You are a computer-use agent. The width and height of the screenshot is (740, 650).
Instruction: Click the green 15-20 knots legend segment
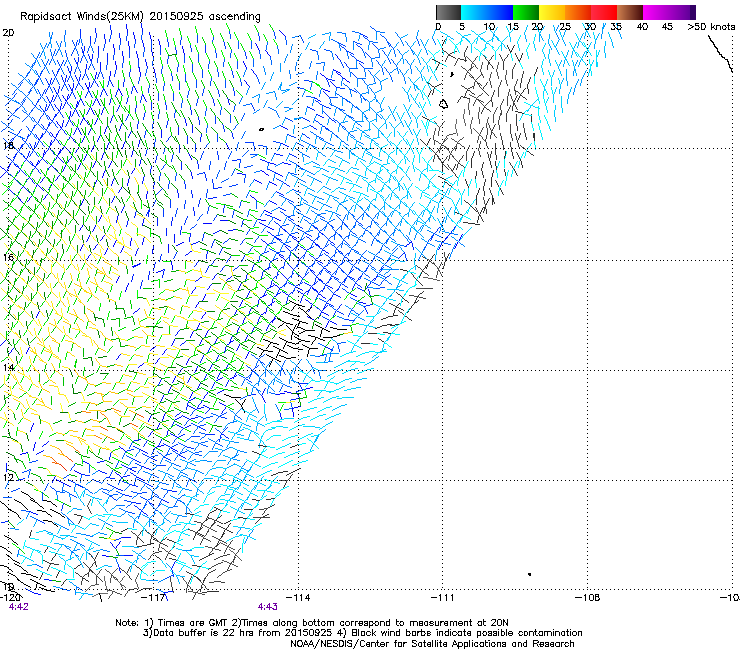(x=526, y=12)
